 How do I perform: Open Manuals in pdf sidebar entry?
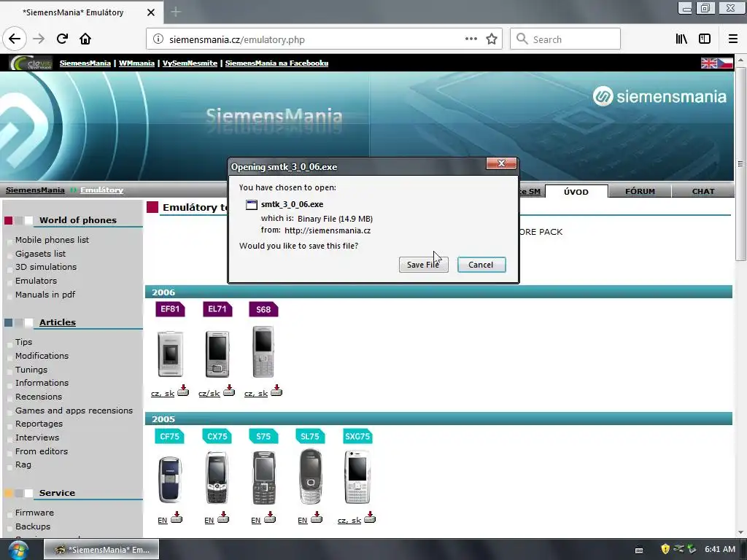(45, 295)
